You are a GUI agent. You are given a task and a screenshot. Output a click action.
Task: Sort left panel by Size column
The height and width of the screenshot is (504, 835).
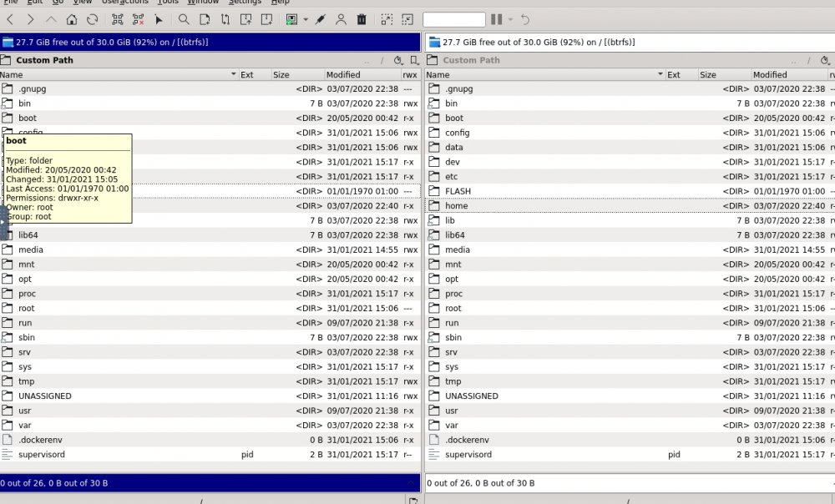click(298, 75)
